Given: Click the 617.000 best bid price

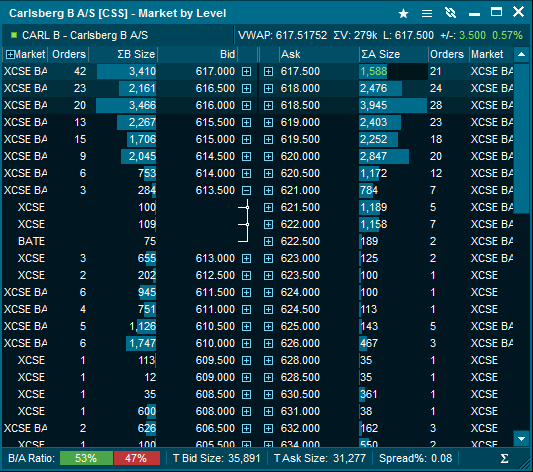Looking at the screenshot, I should (x=215, y=71).
